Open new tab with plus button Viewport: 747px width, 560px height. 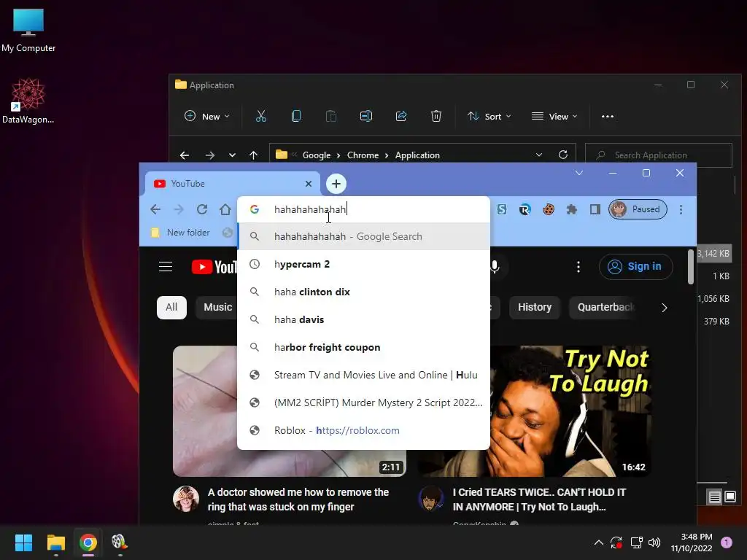[336, 184]
